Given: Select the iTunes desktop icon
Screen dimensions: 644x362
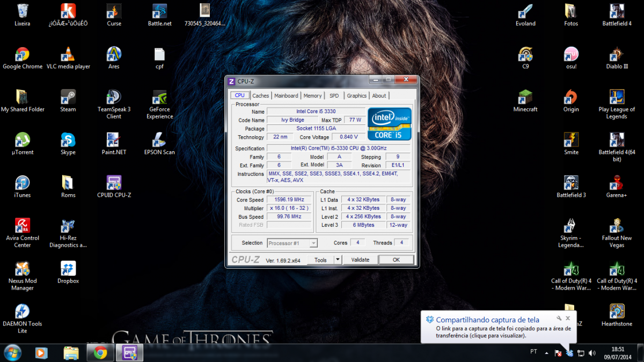Looking at the screenshot, I should pyautogui.click(x=23, y=186).
